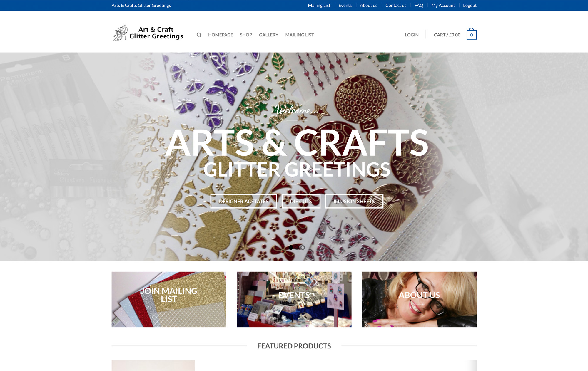Select the second slider dot
The image size is (588, 371).
[297, 248]
